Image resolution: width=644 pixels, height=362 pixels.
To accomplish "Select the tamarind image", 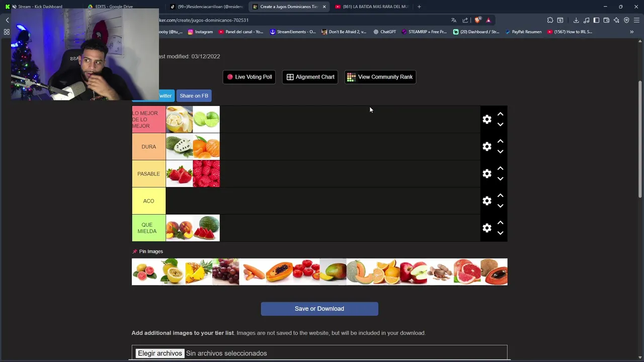I will (440, 271).
